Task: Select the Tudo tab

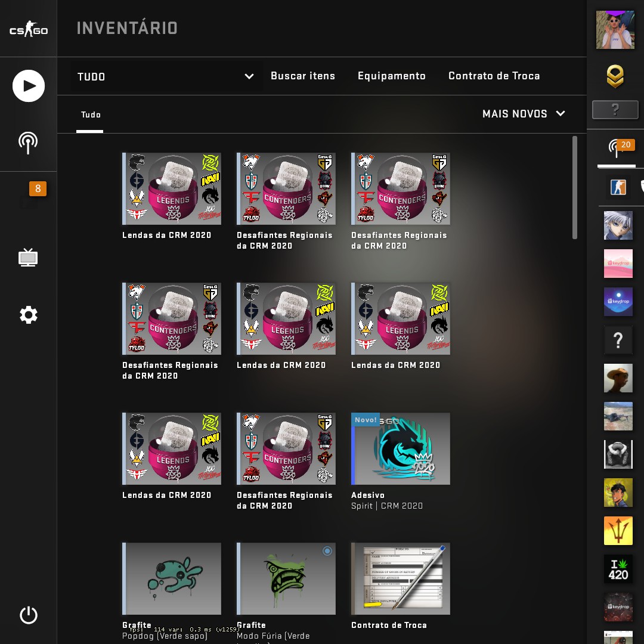Action: tap(91, 114)
